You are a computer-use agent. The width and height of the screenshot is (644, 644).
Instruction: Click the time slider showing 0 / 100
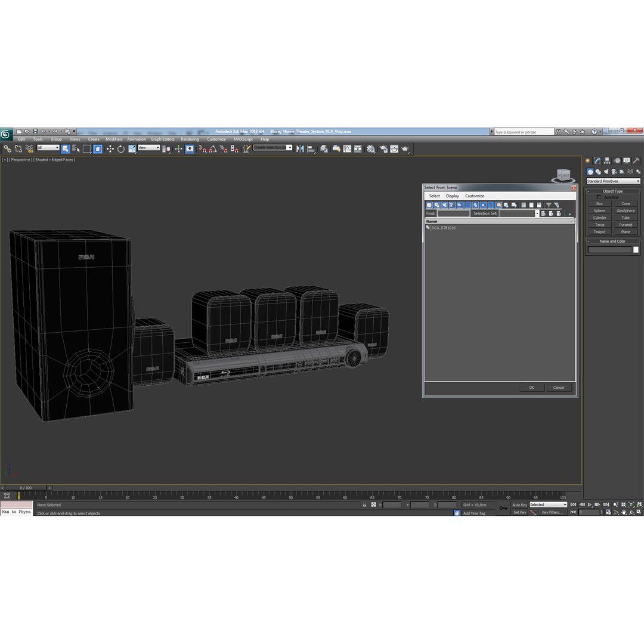[x=26, y=488]
